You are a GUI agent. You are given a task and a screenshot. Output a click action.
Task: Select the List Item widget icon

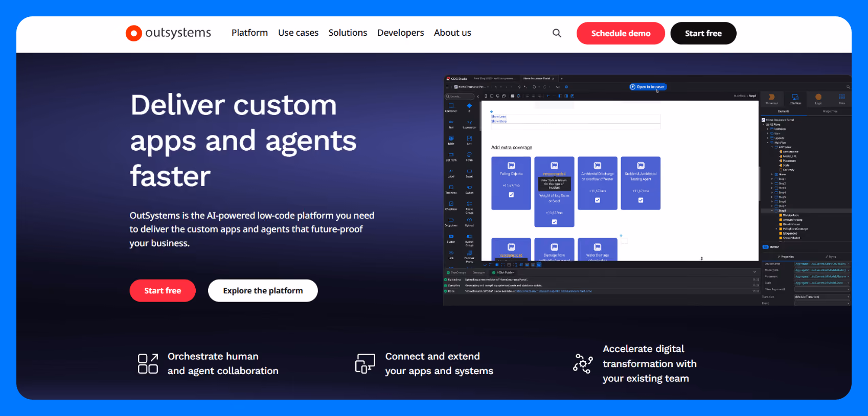tap(451, 155)
